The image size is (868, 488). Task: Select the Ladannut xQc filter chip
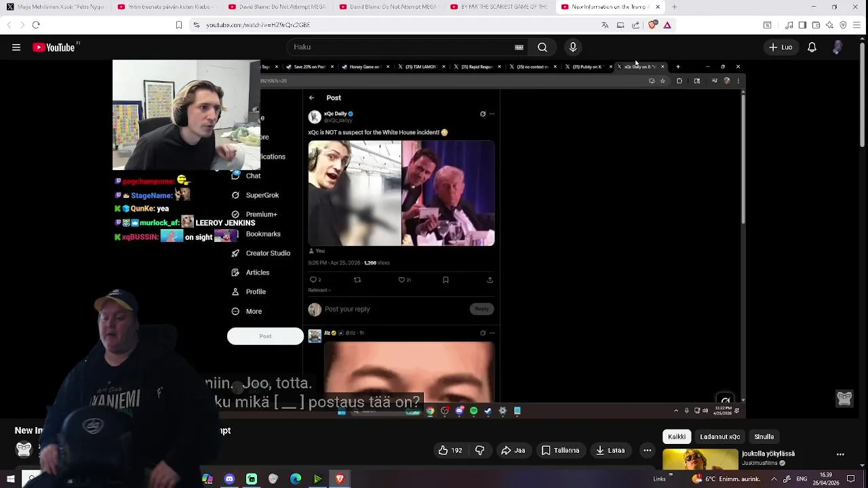719,436
